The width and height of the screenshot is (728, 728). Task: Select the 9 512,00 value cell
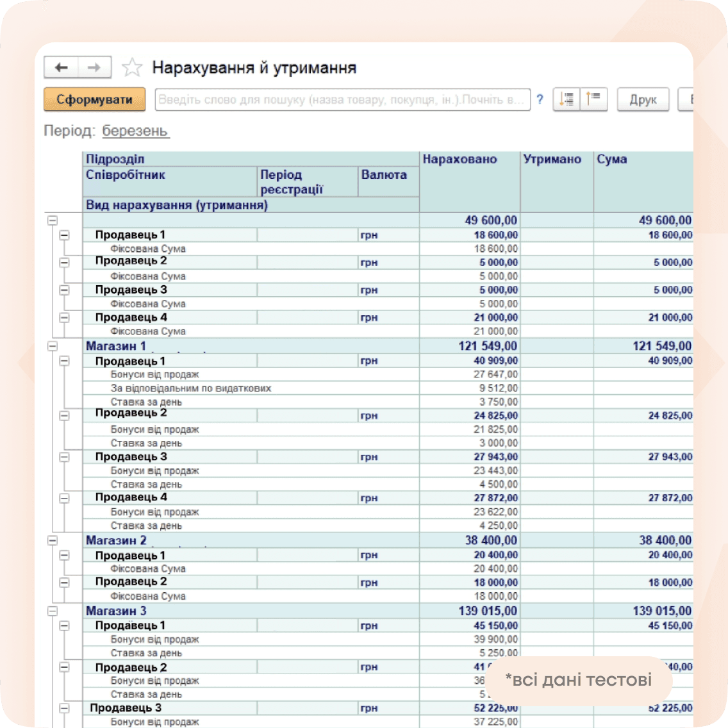pos(469,388)
